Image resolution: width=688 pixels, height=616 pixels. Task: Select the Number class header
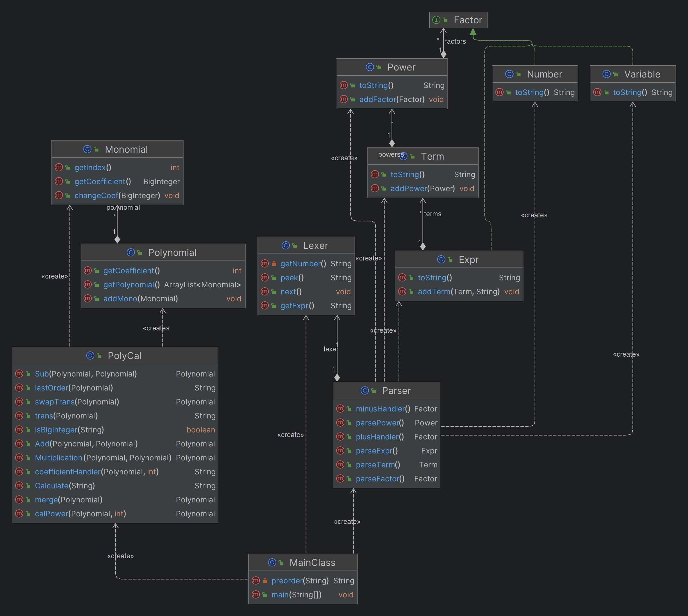535,74
